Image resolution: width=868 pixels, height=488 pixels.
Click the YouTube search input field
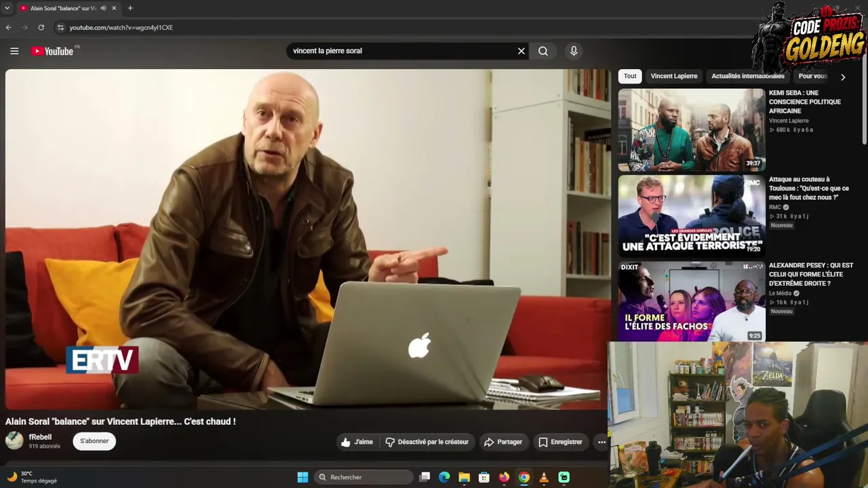pyautogui.click(x=400, y=51)
